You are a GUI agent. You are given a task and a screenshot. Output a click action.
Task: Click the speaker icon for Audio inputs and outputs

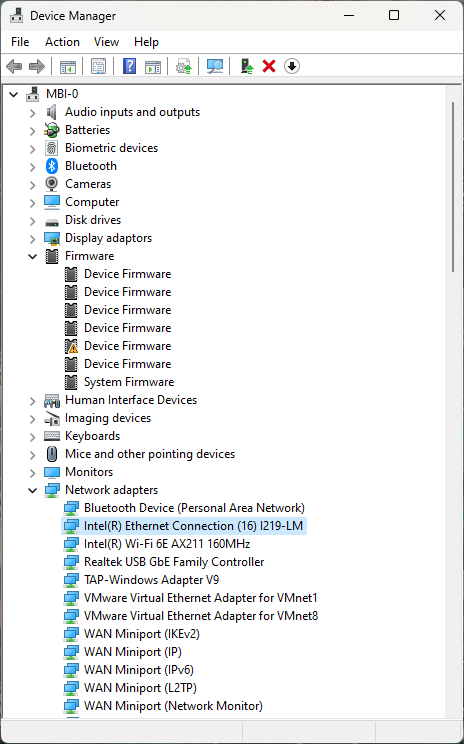pos(52,112)
